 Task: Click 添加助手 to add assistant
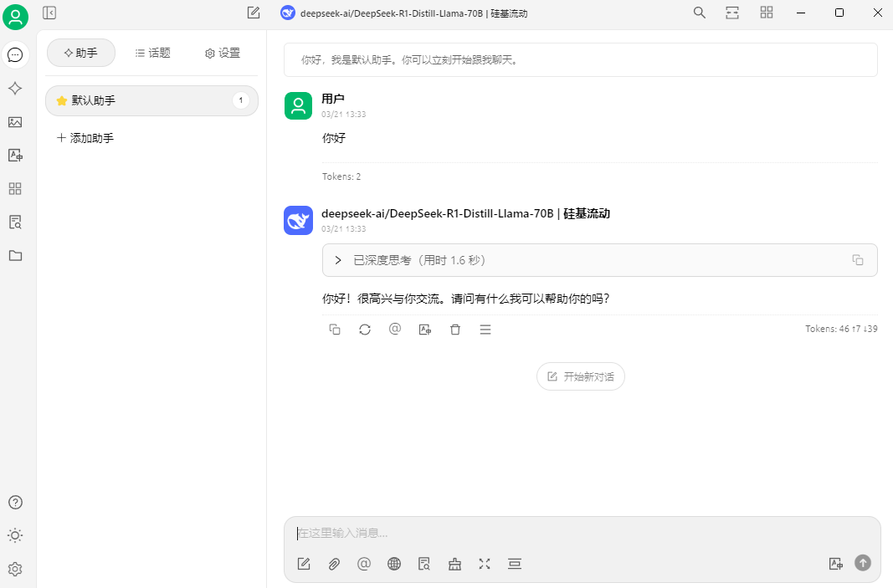click(x=85, y=138)
